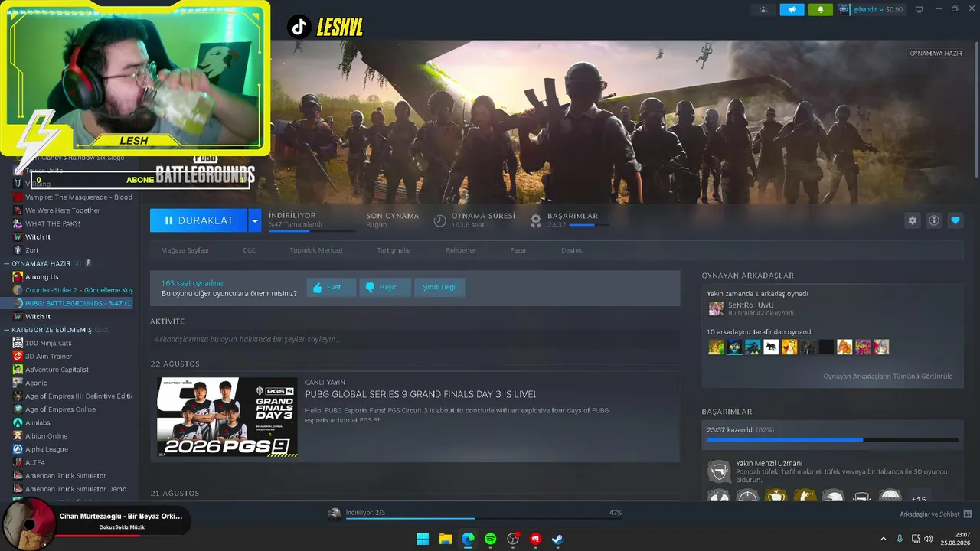
Task: Open the green bell notifications button
Action: pos(821,9)
